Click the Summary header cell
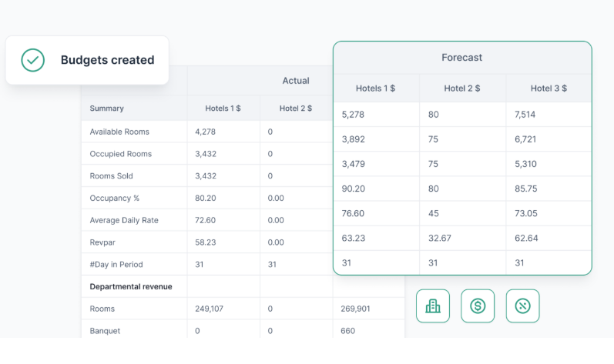Viewport: 614px width, 364px height. (106, 109)
